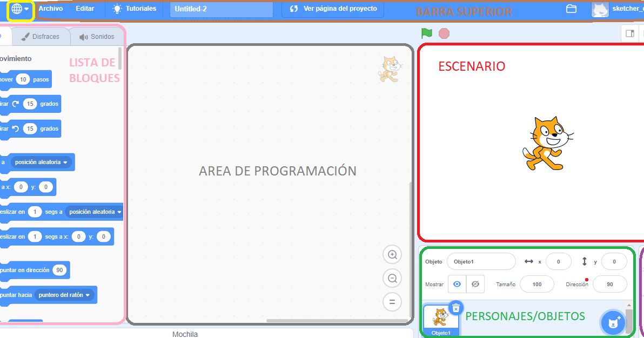Delete Objeto1 with the trash icon
Image resolution: width=644 pixels, height=338 pixels.
[457, 308]
